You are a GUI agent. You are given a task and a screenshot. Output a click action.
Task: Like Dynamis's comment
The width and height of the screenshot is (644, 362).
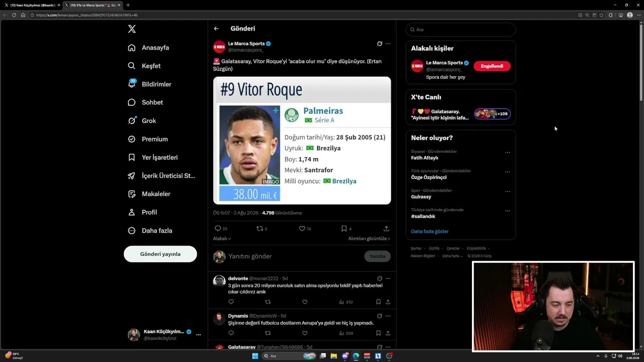[x=304, y=333]
